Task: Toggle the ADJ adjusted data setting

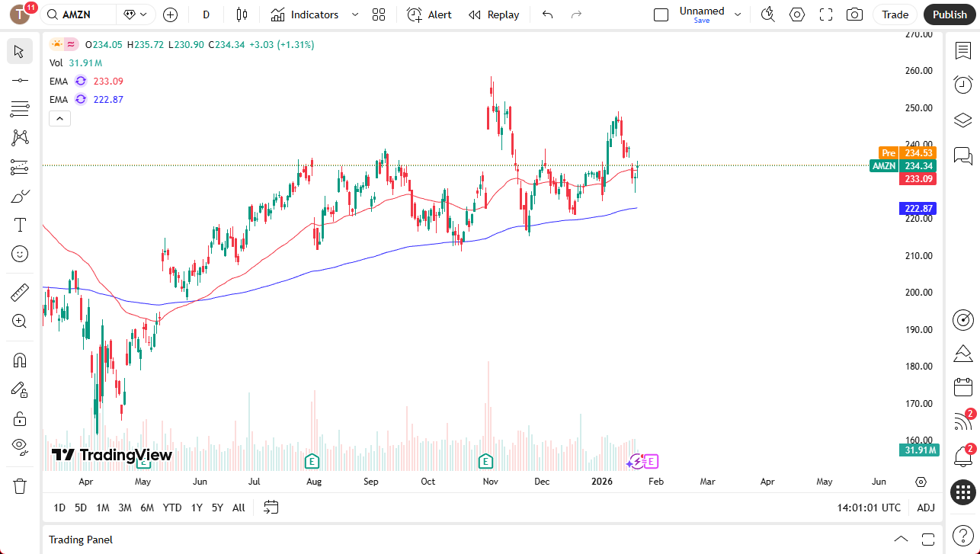Action: pyautogui.click(x=926, y=508)
